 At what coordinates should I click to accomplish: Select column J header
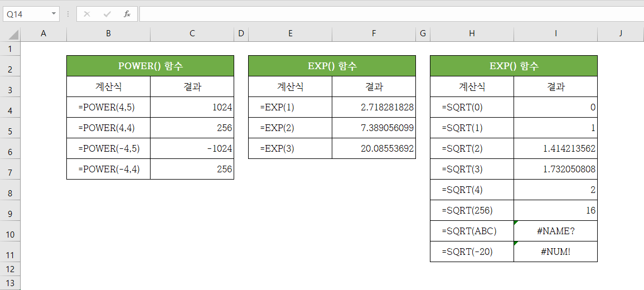pos(621,33)
